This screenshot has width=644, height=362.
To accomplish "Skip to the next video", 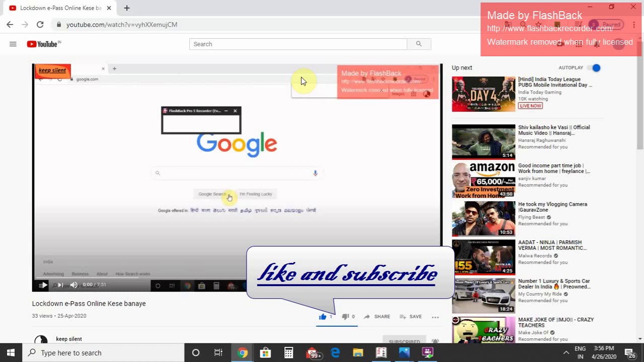I will 60,285.
